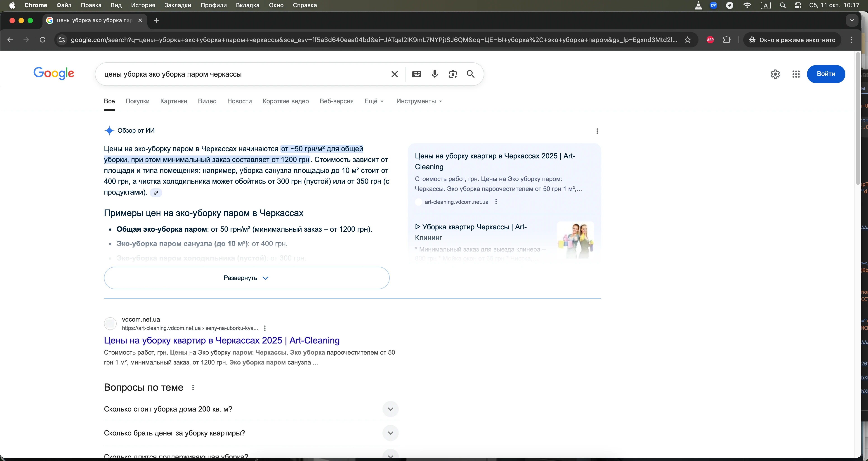Click the page vertical scrollbar
Viewport: 868px width, 461px height.
[x=858, y=118]
